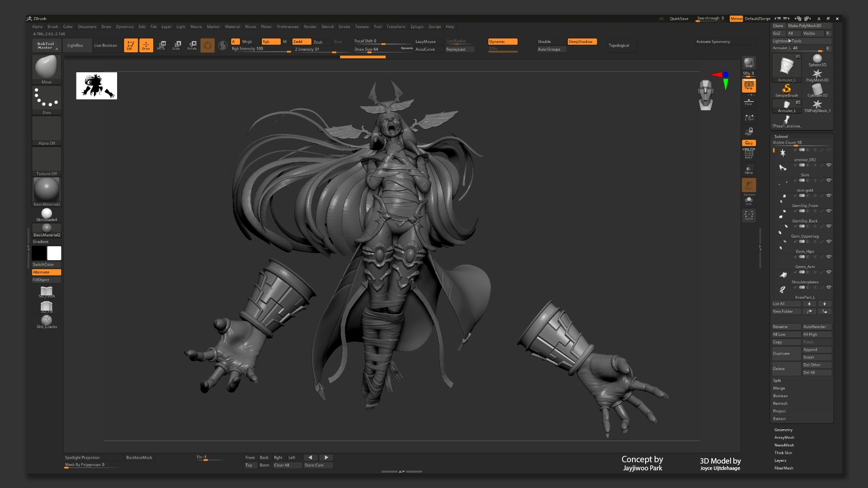Expand the Boolean subpalette
The height and width of the screenshot is (488, 868).
click(x=780, y=396)
